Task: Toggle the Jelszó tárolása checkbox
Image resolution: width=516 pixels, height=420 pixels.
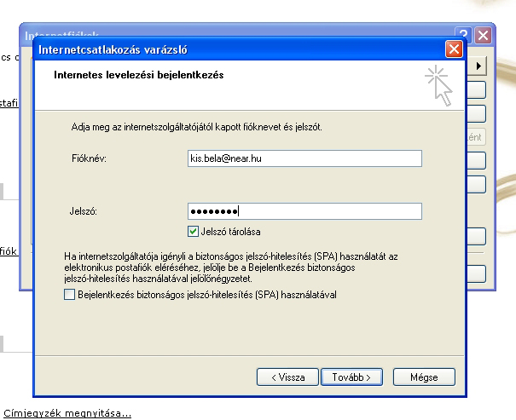Action: [194, 231]
